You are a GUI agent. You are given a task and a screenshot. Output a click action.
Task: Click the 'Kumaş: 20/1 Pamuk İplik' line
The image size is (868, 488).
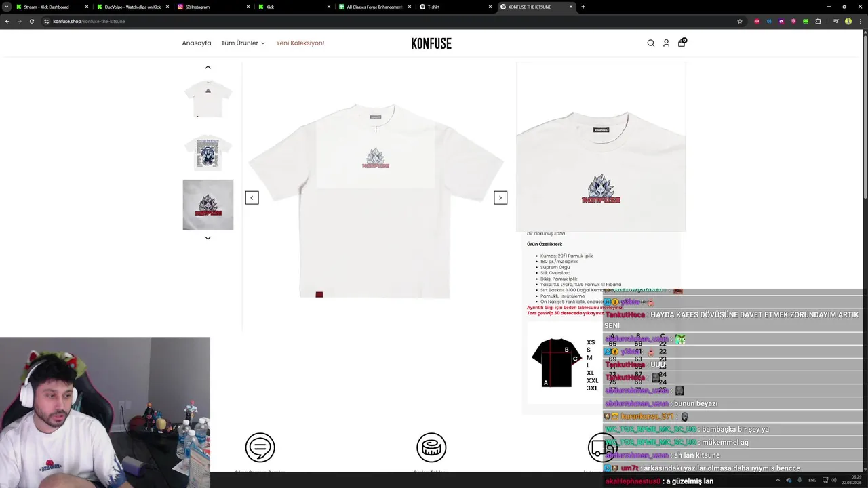566,256
